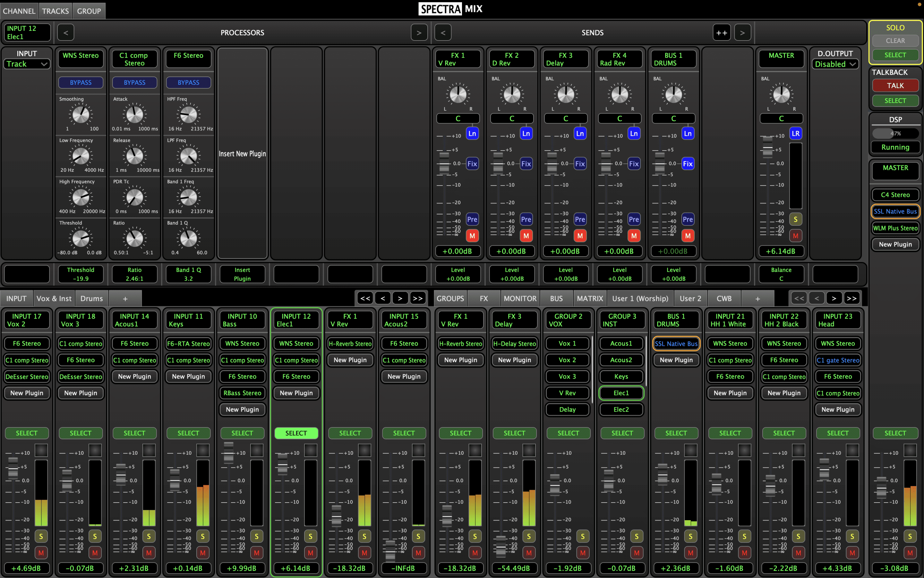
Task: Adjust the Release knob of C1 comp
Action: tap(134, 156)
